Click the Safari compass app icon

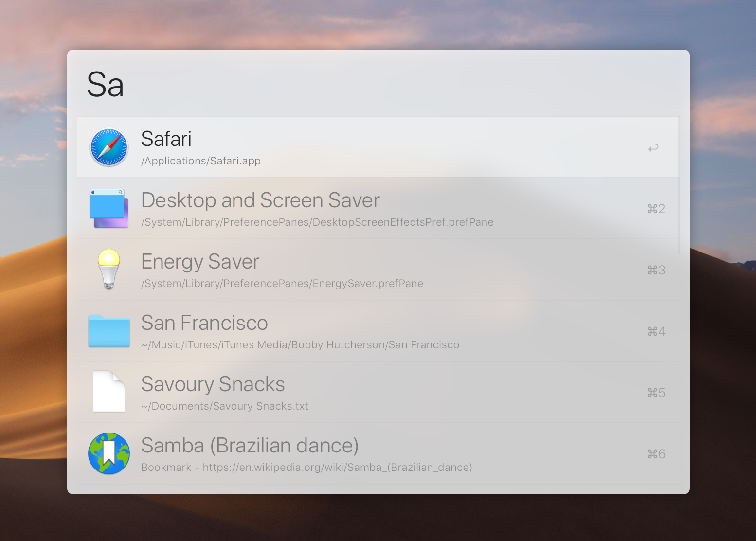click(x=109, y=147)
